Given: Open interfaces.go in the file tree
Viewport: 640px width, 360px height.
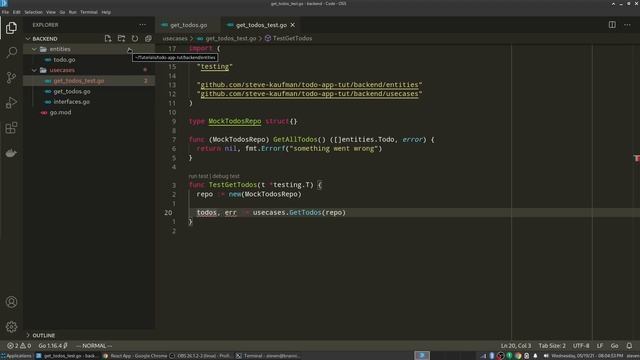Looking at the screenshot, I should click(x=71, y=102).
